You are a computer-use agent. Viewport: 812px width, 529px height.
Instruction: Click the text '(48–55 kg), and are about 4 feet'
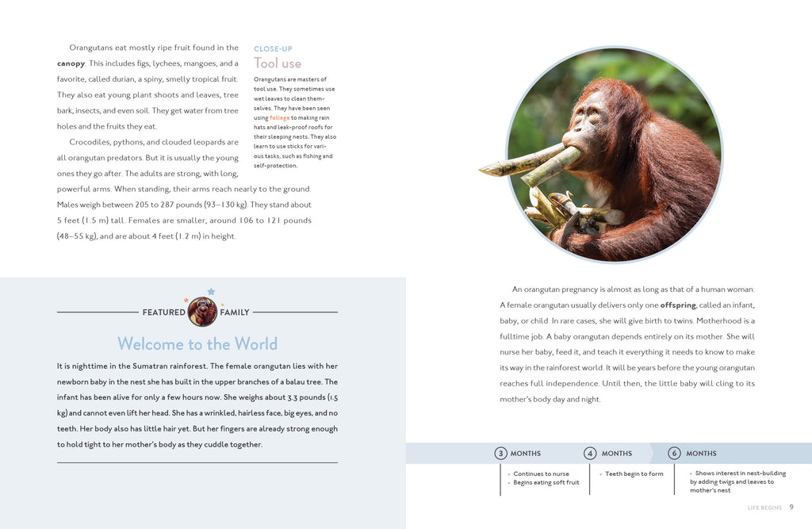[116, 236]
